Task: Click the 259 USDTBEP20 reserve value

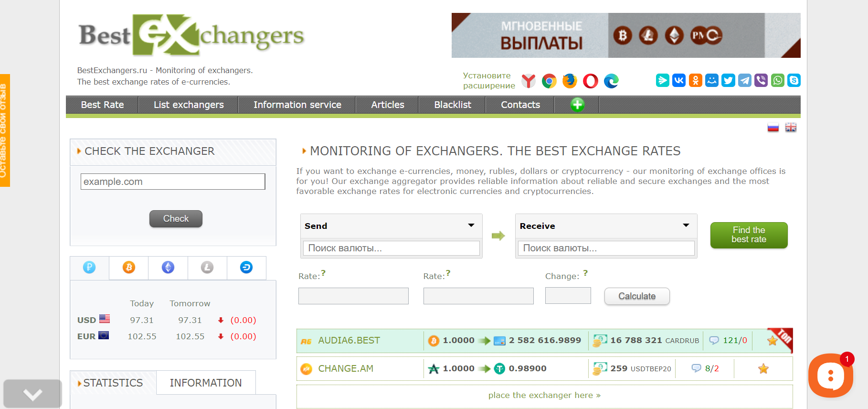Action: tap(641, 369)
